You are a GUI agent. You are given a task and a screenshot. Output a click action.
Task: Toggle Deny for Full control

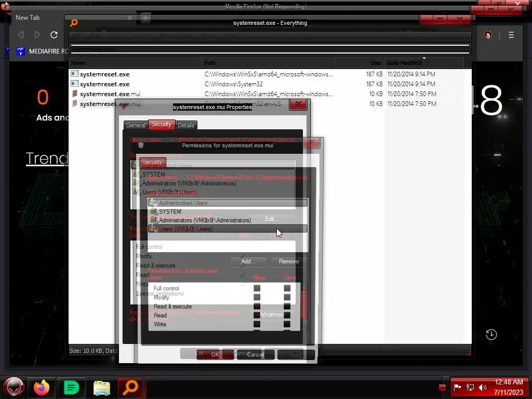pos(287,288)
